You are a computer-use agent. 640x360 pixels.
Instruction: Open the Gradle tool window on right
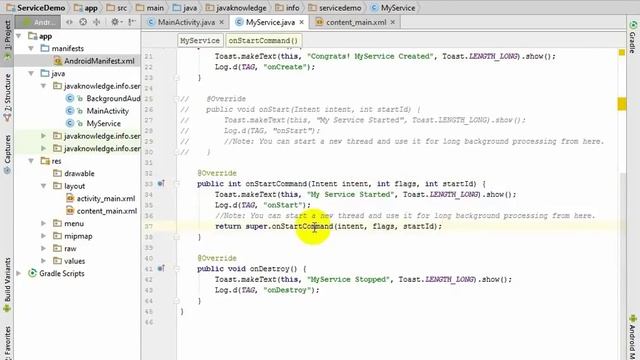633,37
